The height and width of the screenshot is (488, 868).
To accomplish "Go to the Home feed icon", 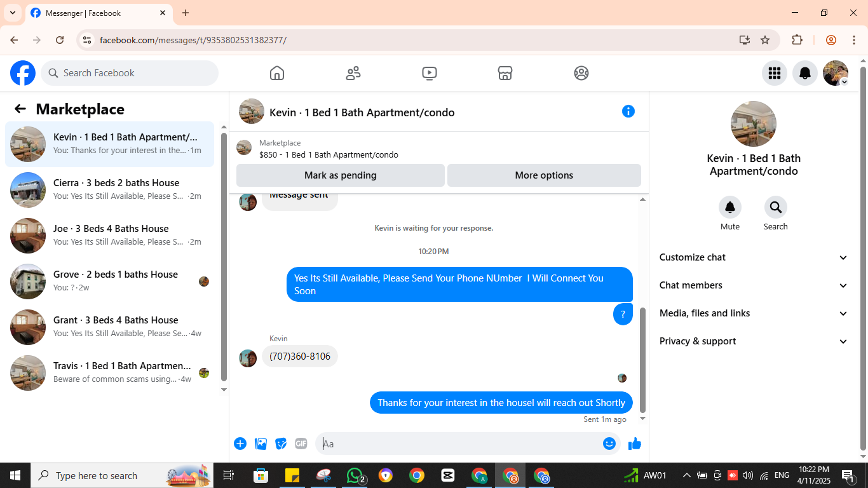I will tap(277, 73).
